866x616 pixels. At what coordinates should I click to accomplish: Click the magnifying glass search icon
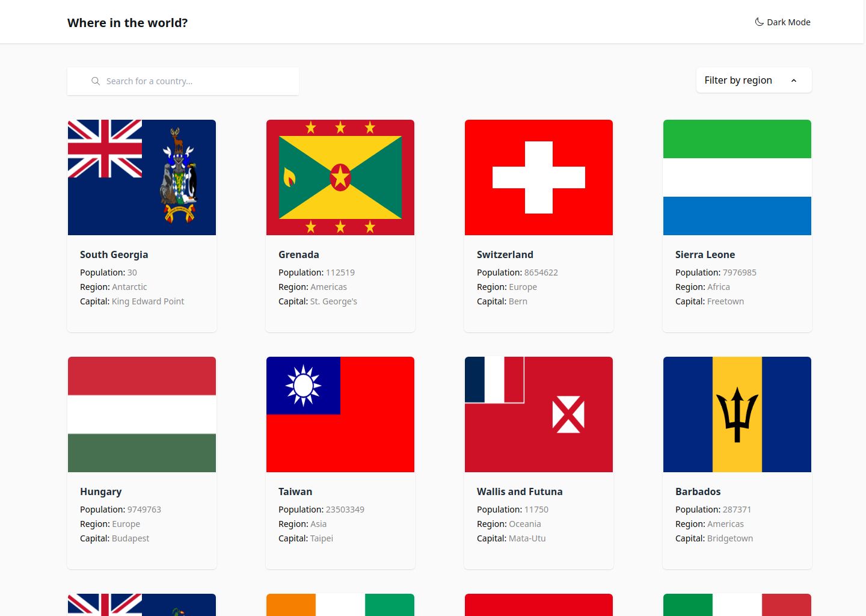coord(96,81)
